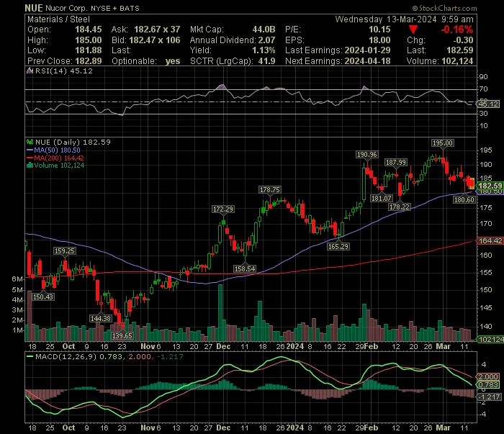This screenshot has width=504, height=434.
Task: Click the 178.22 low price label
Action: [x=400, y=207]
